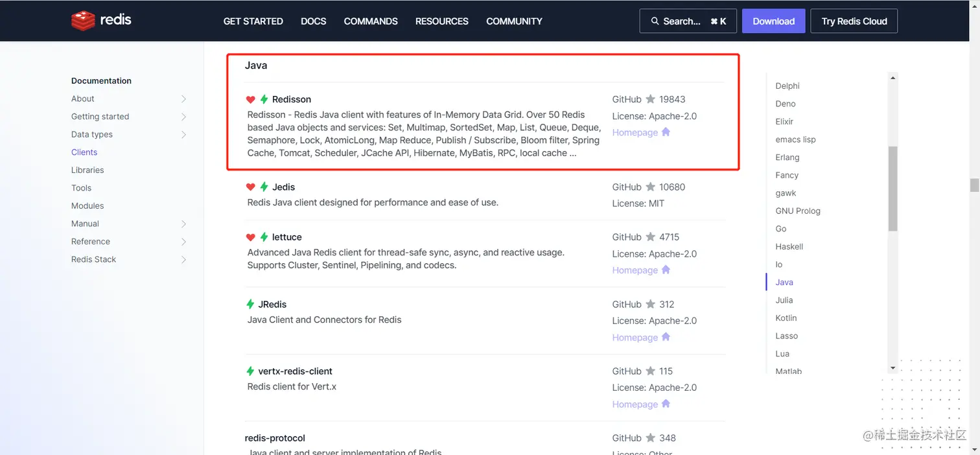Image resolution: width=980 pixels, height=455 pixels.
Task: Click the red heart icon beside lettuce
Action: (x=251, y=237)
